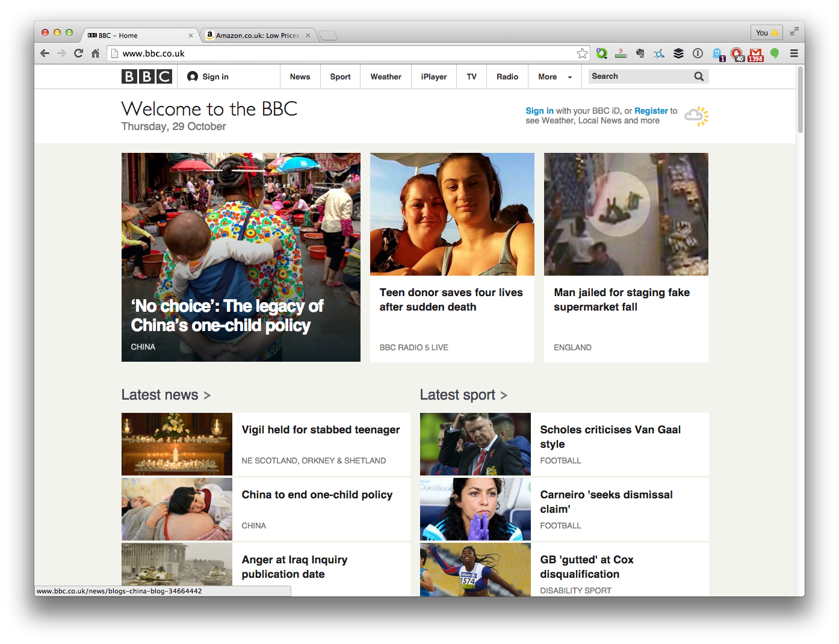Submit search with the magnifier icon
This screenshot has height=644, width=839.
coord(699,76)
